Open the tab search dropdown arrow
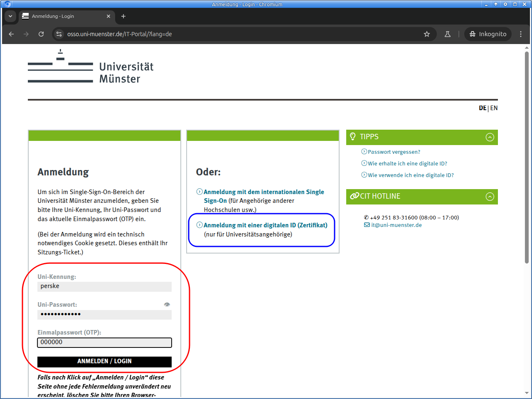 [x=10, y=16]
